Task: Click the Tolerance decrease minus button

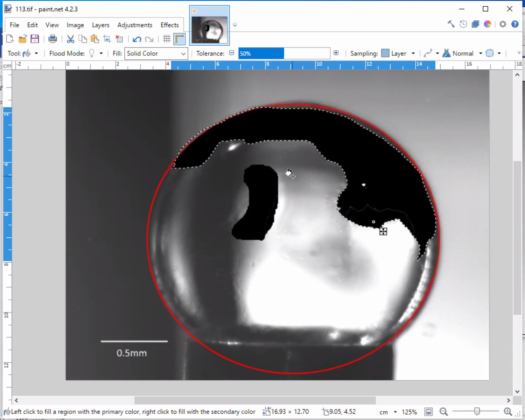Action: (x=232, y=53)
